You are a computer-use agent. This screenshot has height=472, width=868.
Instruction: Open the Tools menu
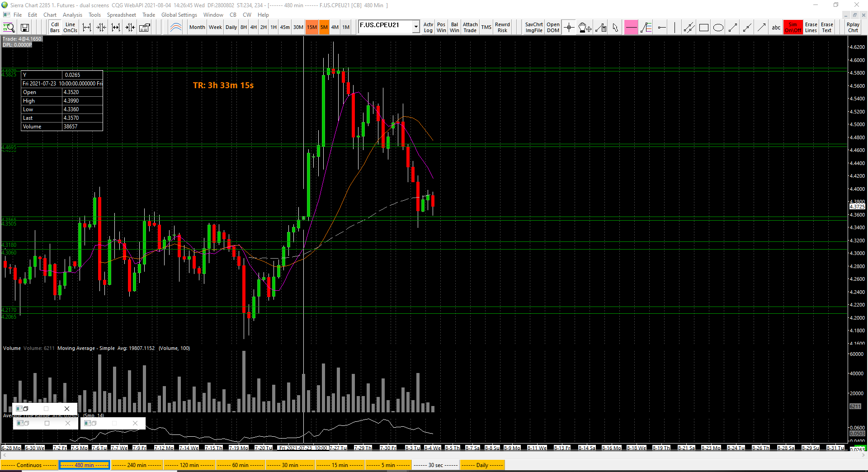95,15
